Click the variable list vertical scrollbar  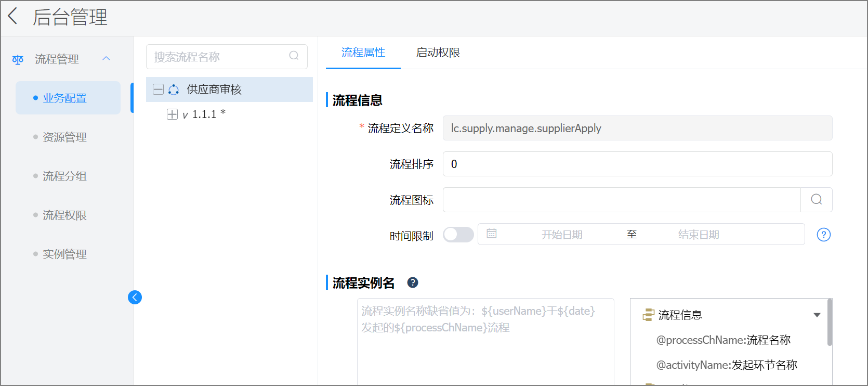click(830, 323)
